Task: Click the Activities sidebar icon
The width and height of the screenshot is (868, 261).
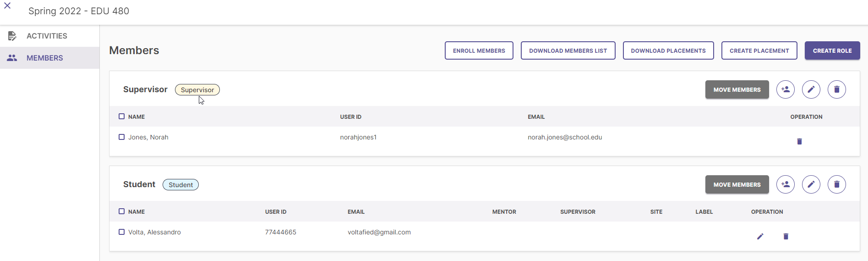Action: pyautogui.click(x=12, y=36)
